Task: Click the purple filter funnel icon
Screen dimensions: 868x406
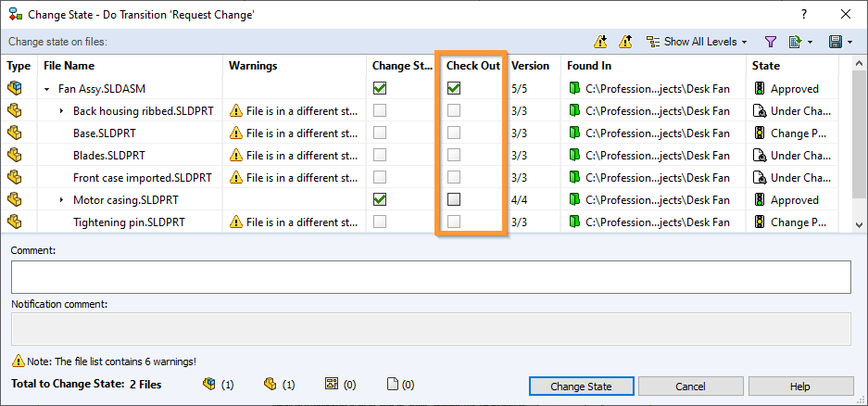Action: (770, 42)
